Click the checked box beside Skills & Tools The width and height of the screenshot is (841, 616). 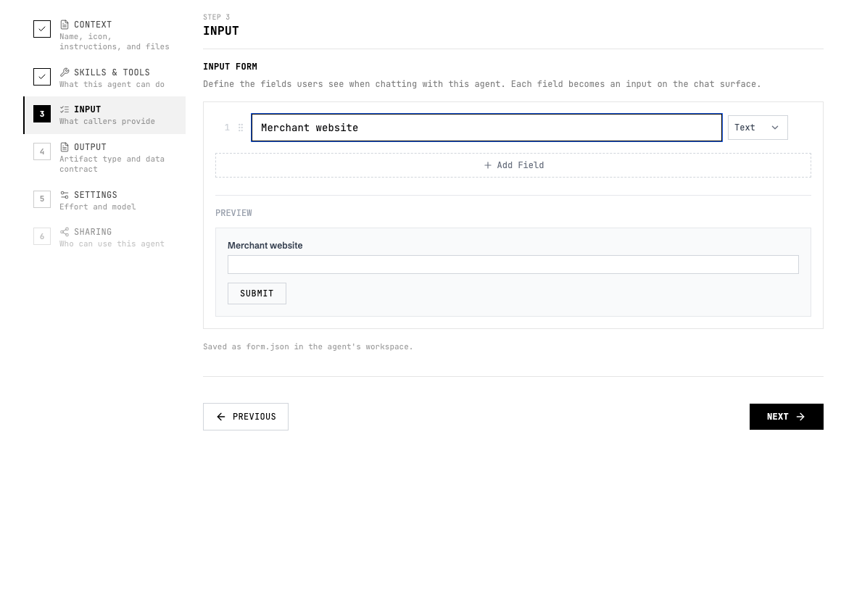(42, 77)
